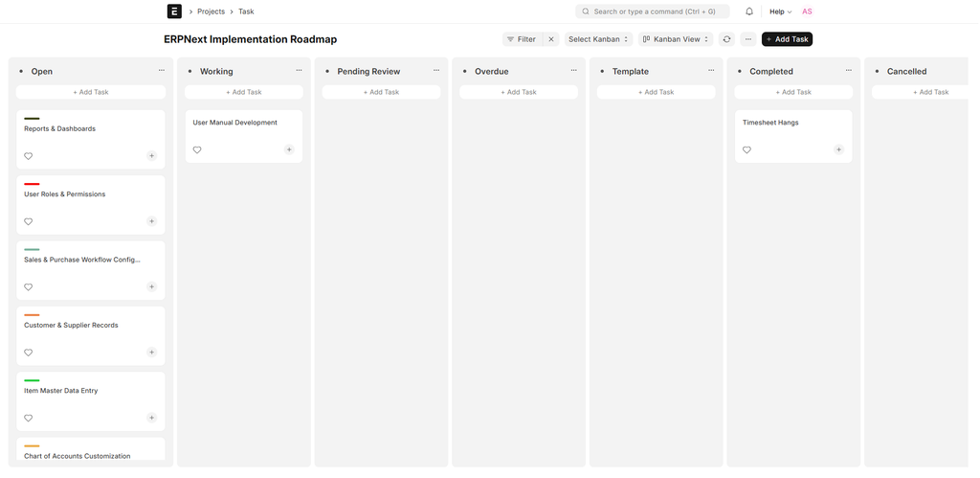Screen dimensions: 980x478
Task: Add Task in the Completed column
Action: [793, 92]
